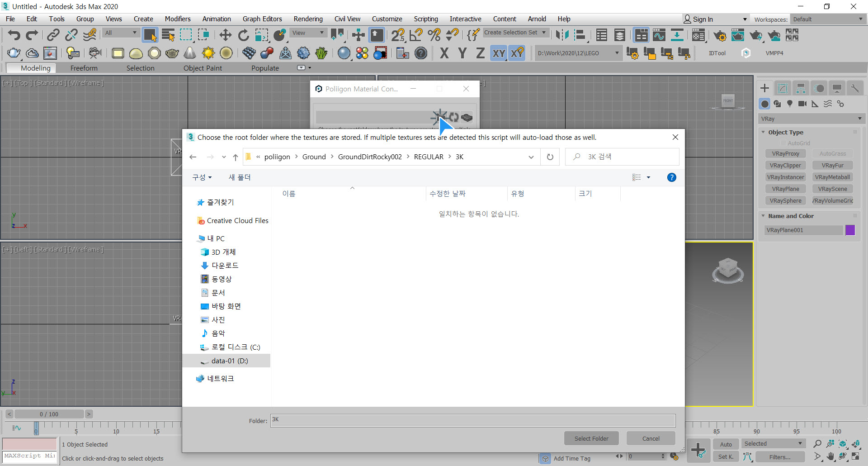Click the Folder name input field
This screenshot has height=466, width=868.
(473, 421)
